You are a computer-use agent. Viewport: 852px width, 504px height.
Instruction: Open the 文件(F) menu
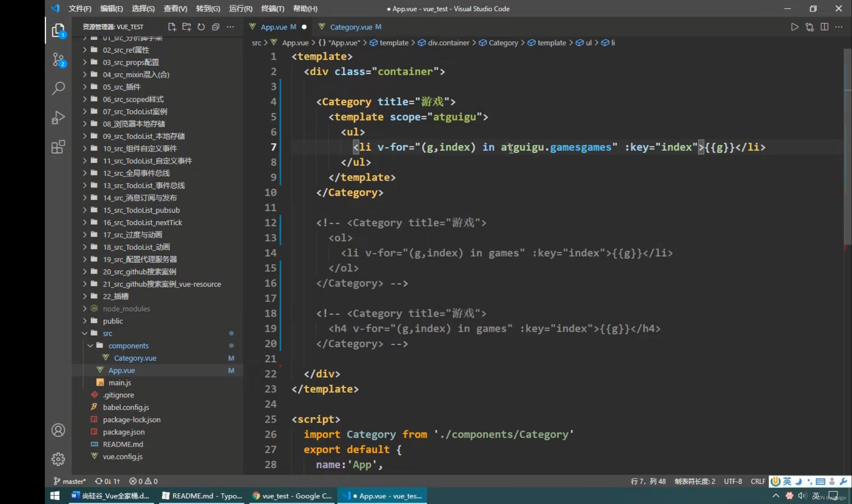click(x=80, y=8)
